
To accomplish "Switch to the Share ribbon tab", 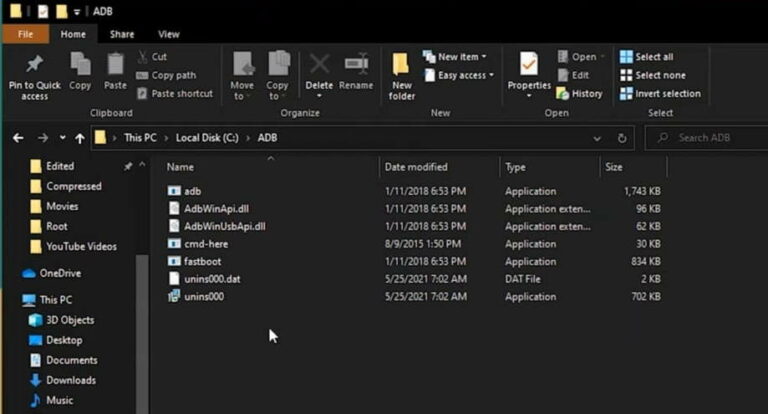I will pos(122,34).
